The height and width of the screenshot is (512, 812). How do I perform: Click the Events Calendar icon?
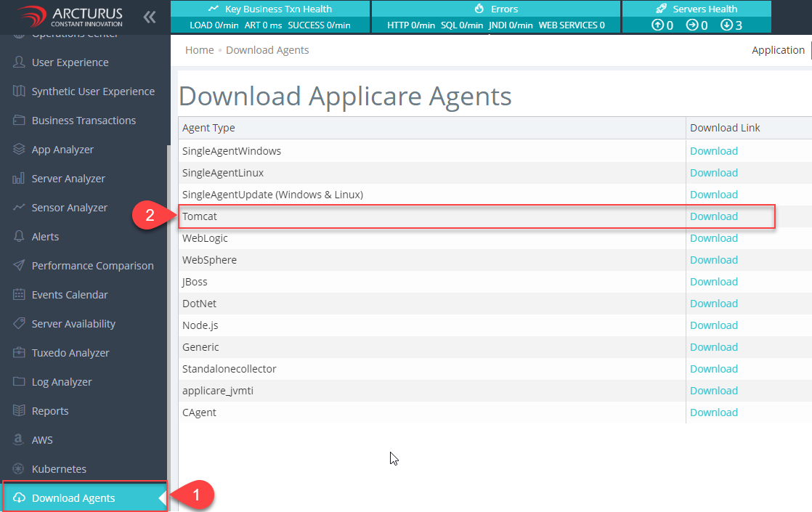(x=19, y=294)
